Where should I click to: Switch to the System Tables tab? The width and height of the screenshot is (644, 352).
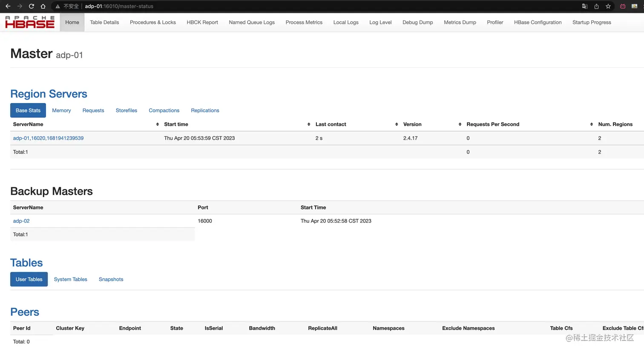click(x=70, y=279)
